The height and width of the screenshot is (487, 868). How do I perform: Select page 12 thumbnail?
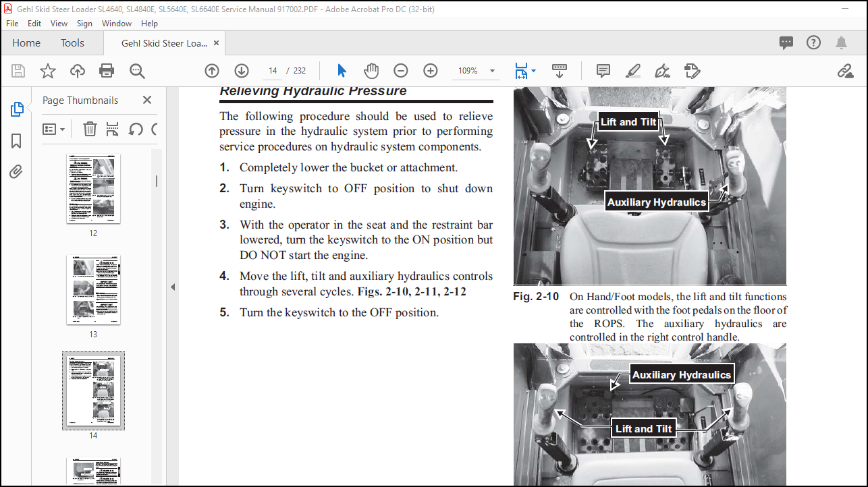click(93, 189)
